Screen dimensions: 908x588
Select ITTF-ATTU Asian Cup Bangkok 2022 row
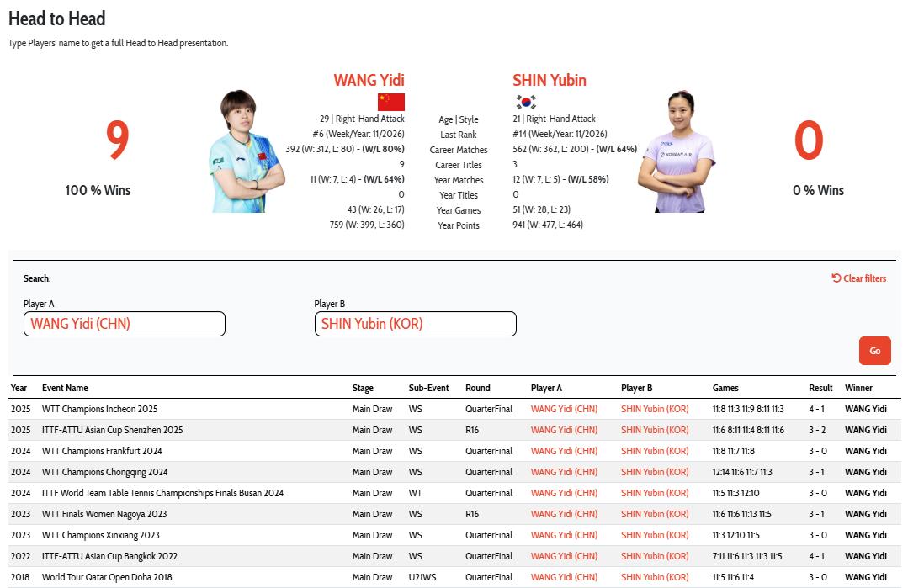tap(454, 556)
